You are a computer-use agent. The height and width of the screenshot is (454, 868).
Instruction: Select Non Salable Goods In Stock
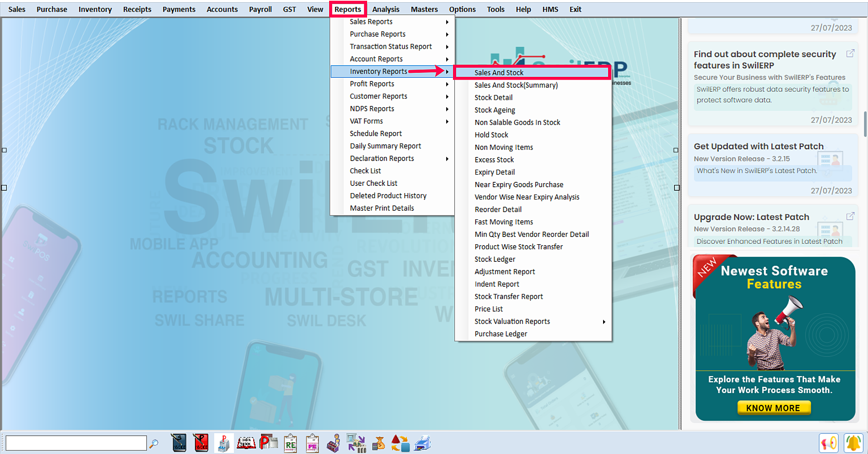tap(517, 123)
